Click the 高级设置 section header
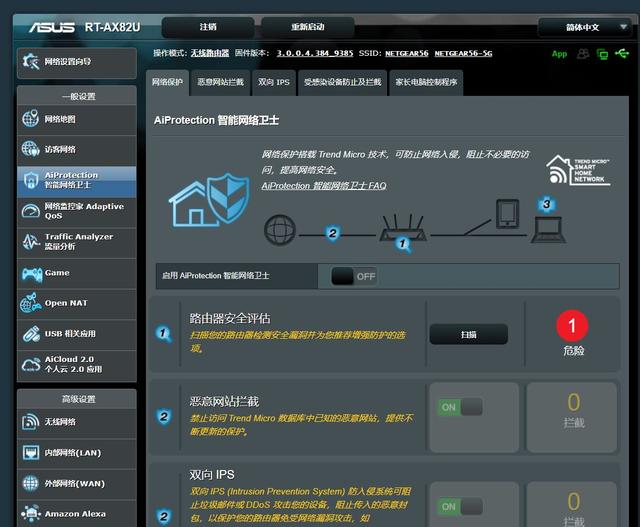 [78, 399]
